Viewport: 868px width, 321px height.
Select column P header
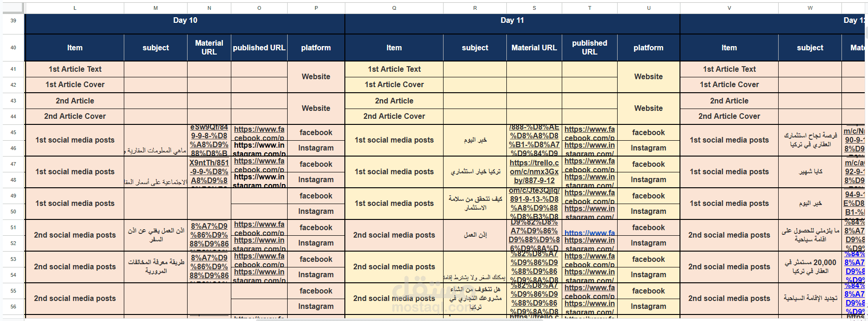click(x=316, y=8)
